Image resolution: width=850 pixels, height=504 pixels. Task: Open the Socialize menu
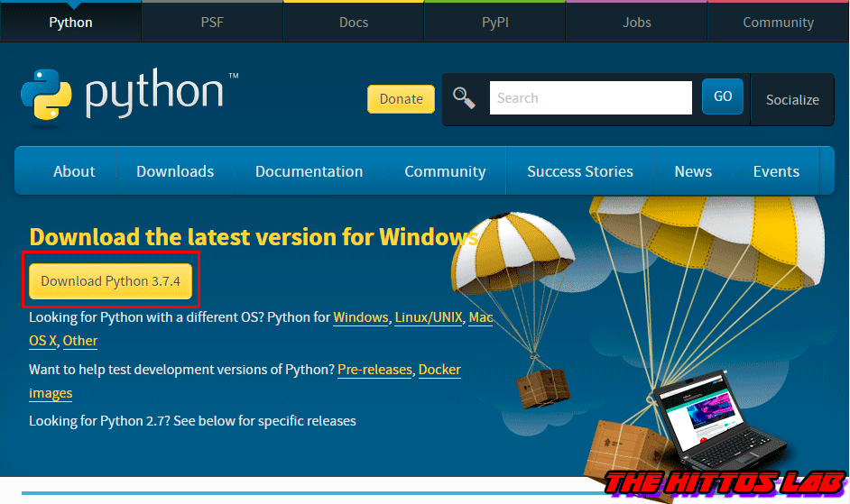pyautogui.click(x=792, y=100)
